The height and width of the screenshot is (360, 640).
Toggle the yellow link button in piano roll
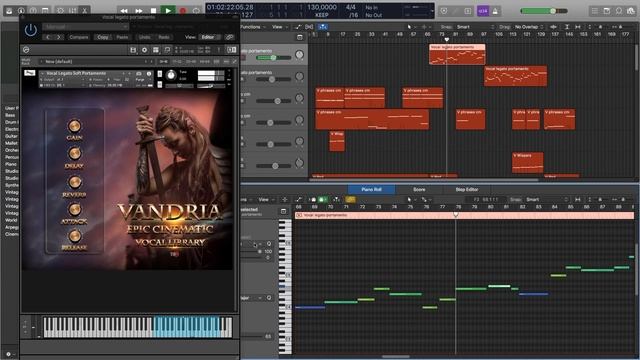tap(350, 200)
